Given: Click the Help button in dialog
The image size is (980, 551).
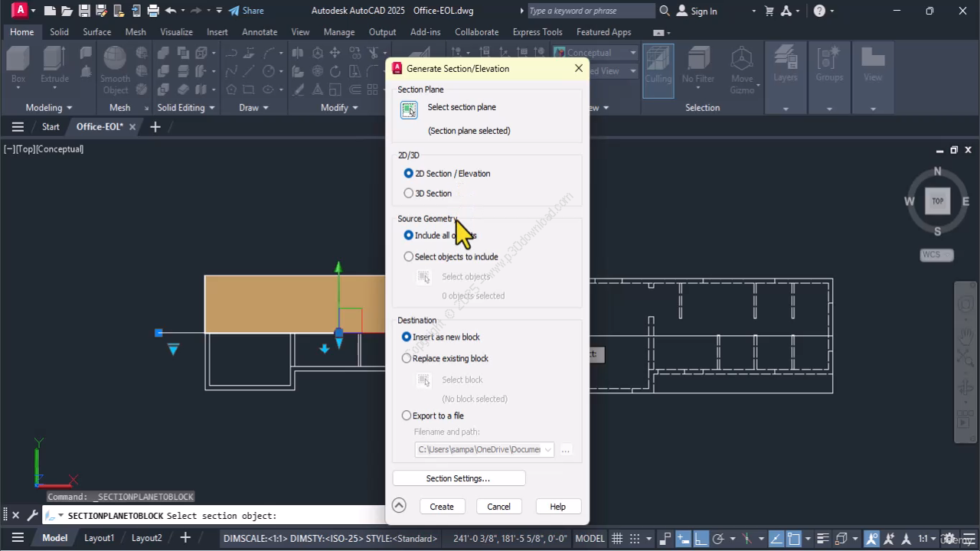Looking at the screenshot, I should tap(557, 507).
